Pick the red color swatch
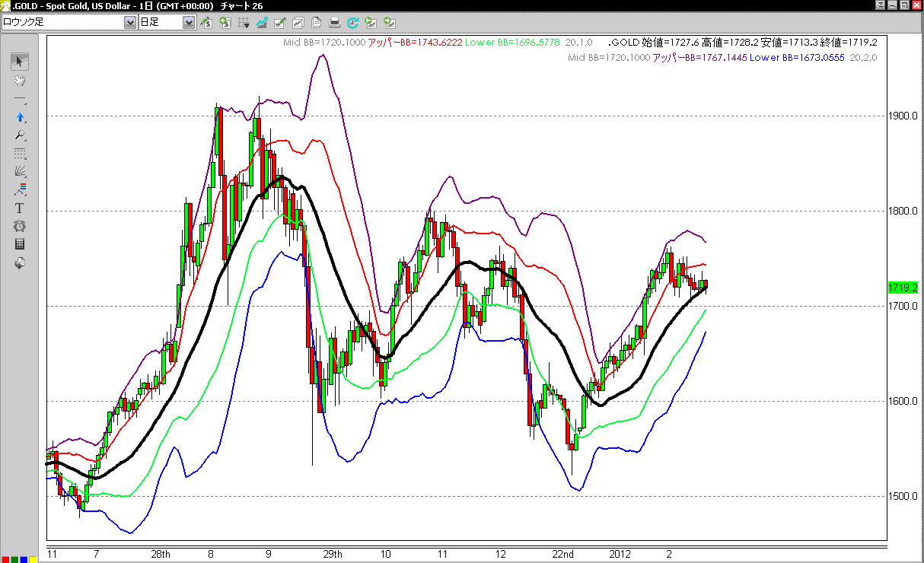The image size is (924, 563). click(x=5, y=560)
